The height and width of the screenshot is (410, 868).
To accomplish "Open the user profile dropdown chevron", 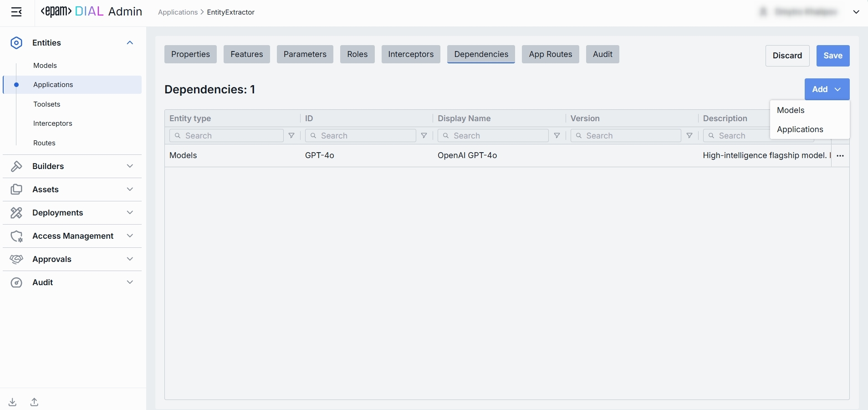I will click(x=856, y=12).
